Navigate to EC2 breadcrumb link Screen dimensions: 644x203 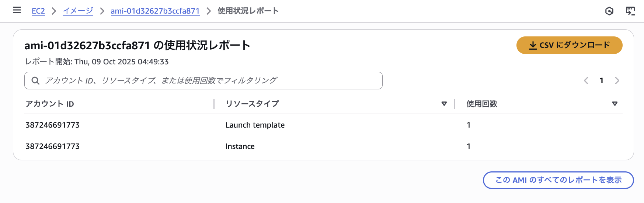pos(38,11)
